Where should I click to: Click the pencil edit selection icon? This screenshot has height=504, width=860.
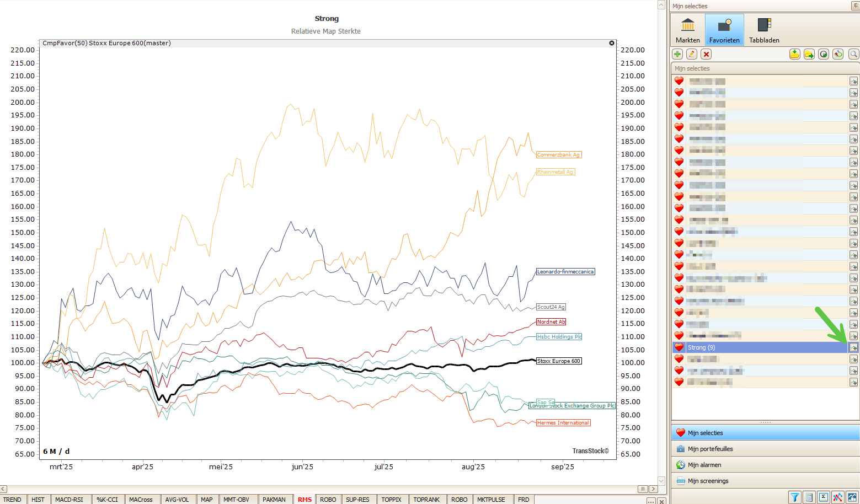692,54
